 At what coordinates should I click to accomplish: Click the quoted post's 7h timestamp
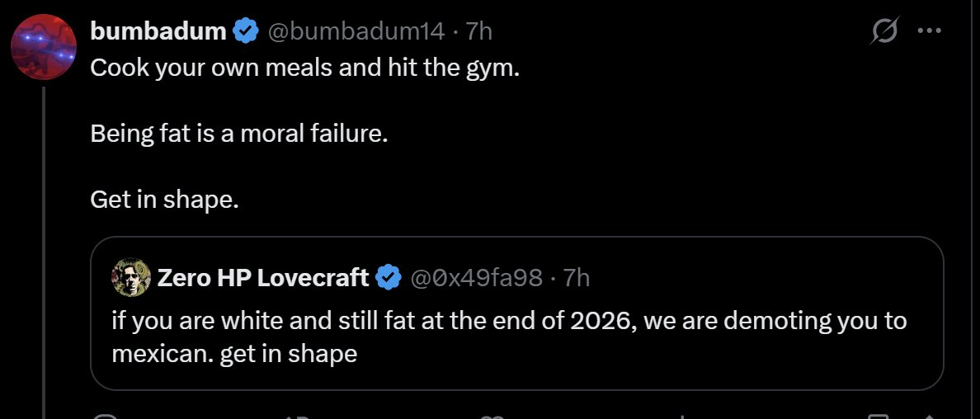[x=576, y=278]
